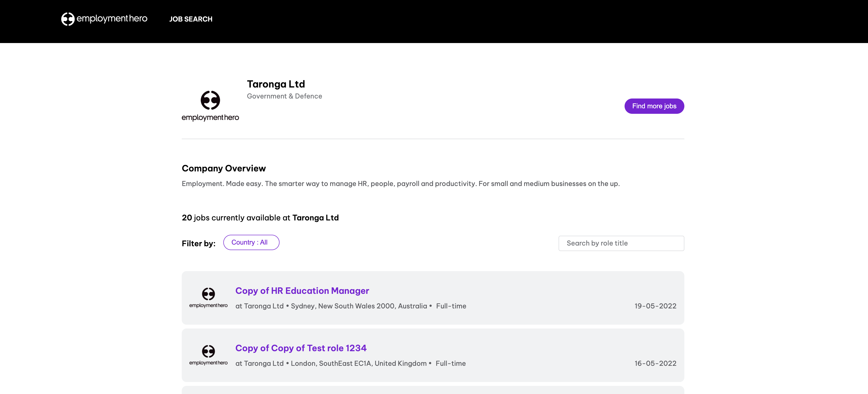
Task: Click the Find more jobs button
Action: tap(654, 106)
